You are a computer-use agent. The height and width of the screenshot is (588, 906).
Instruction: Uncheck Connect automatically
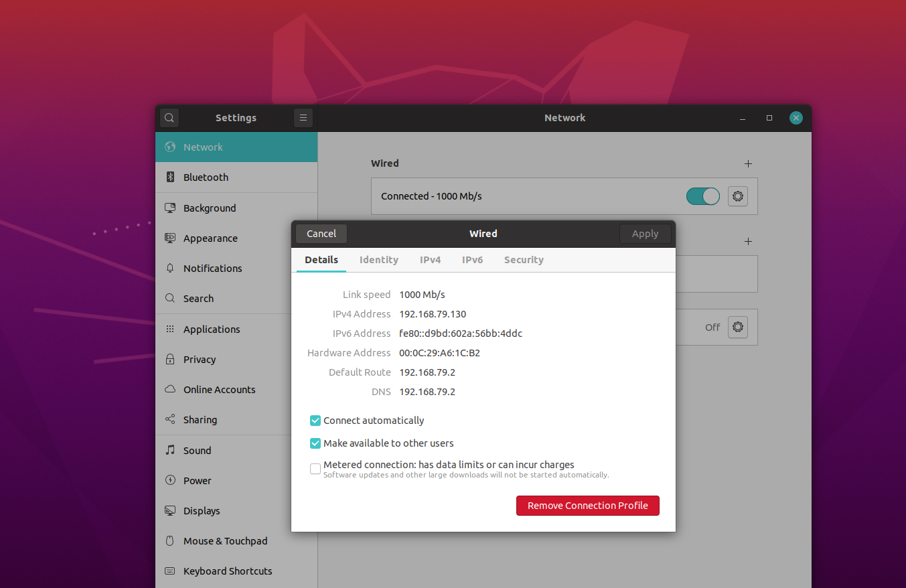315,421
